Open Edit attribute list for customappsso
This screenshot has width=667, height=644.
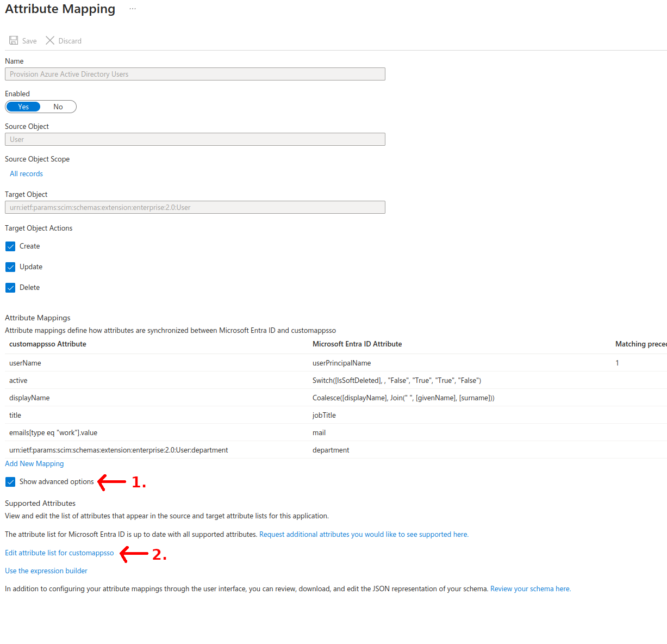[59, 553]
